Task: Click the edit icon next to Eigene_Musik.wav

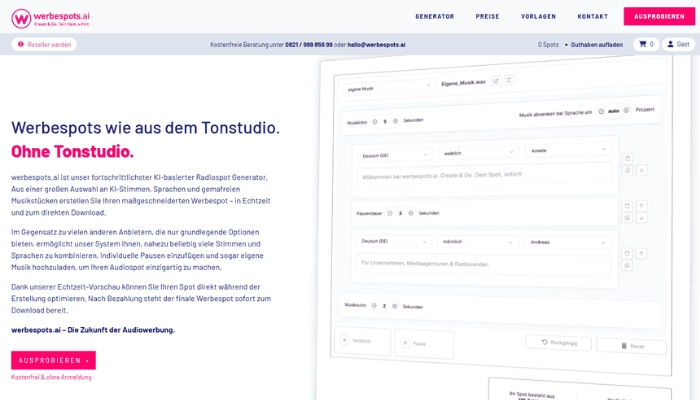Action: pyautogui.click(x=496, y=81)
